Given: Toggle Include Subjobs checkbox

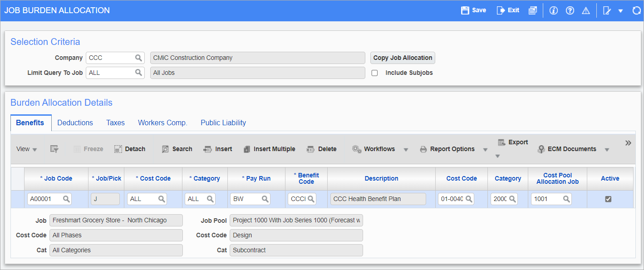Looking at the screenshot, I should pos(375,73).
